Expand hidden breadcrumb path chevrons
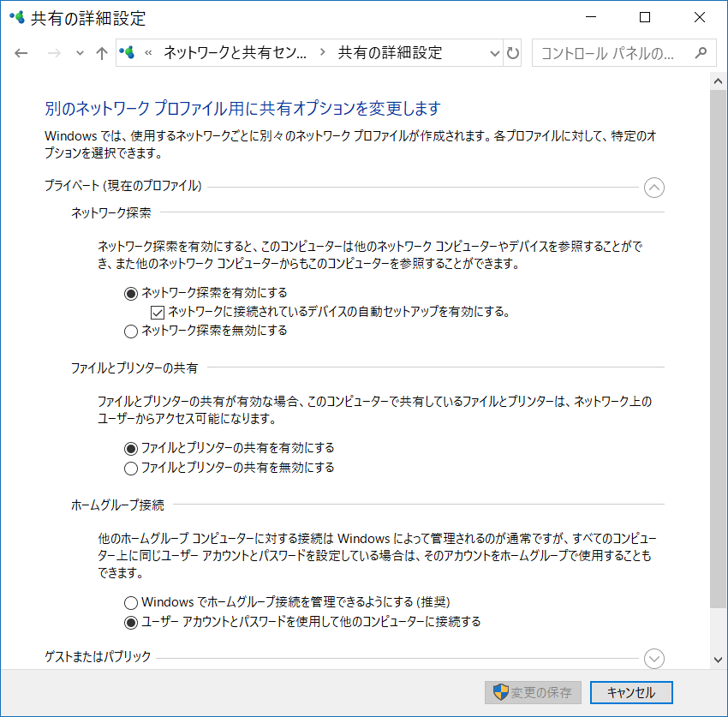 tap(148, 53)
